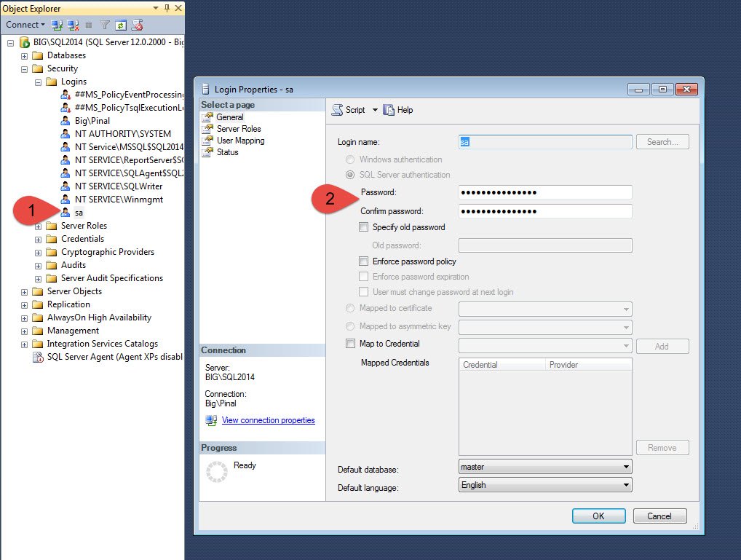Screen dimensions: 741x560
Task: Close the Object Explorer pane
Action: click(x=178, y=8)
